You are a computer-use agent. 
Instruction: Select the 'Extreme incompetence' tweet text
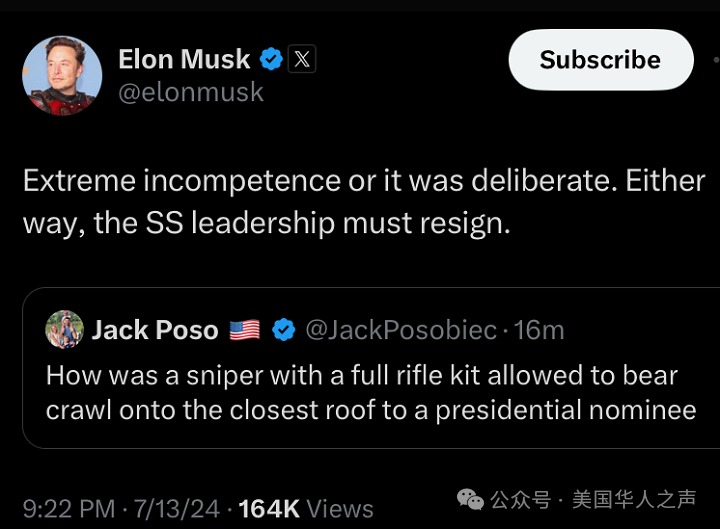click(364, 202)
